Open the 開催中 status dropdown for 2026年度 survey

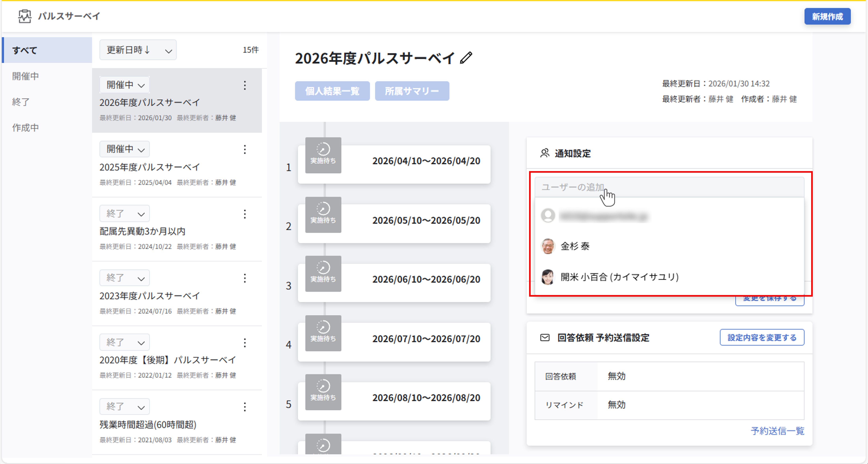point(125,85)
